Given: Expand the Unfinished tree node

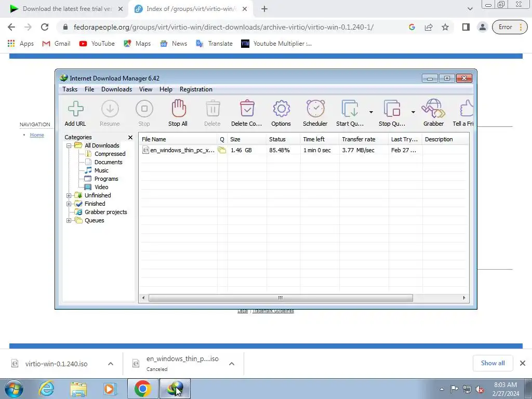Looking at the screenshot, I should click(69, 195).
